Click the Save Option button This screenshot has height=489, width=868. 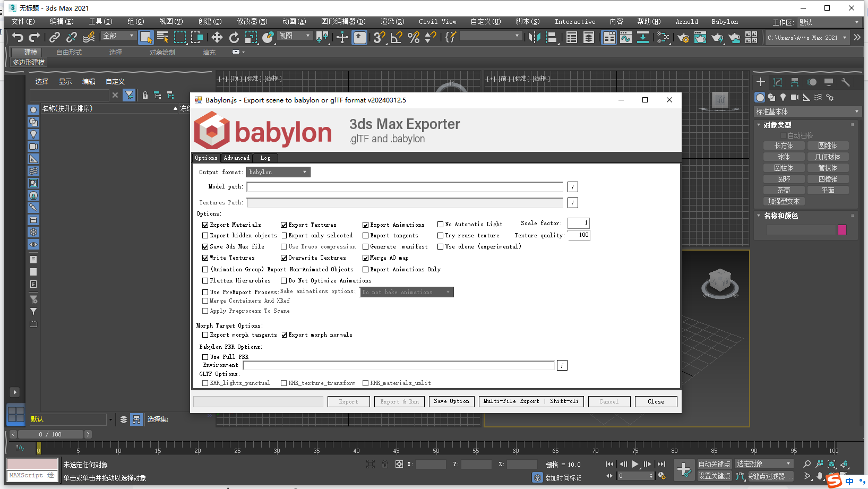point(451,401)
